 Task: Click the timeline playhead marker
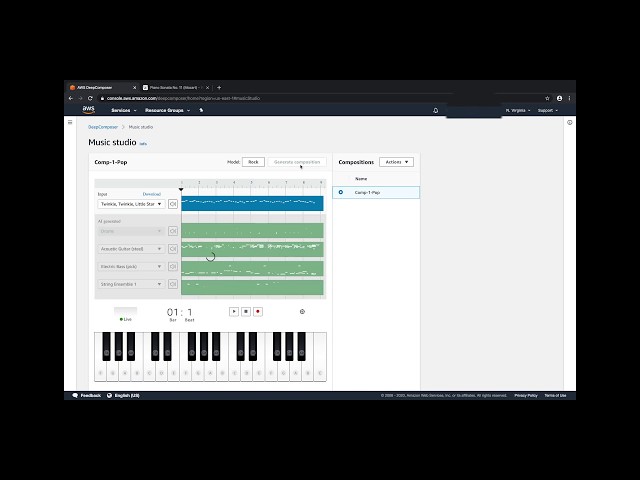[181, 189]
